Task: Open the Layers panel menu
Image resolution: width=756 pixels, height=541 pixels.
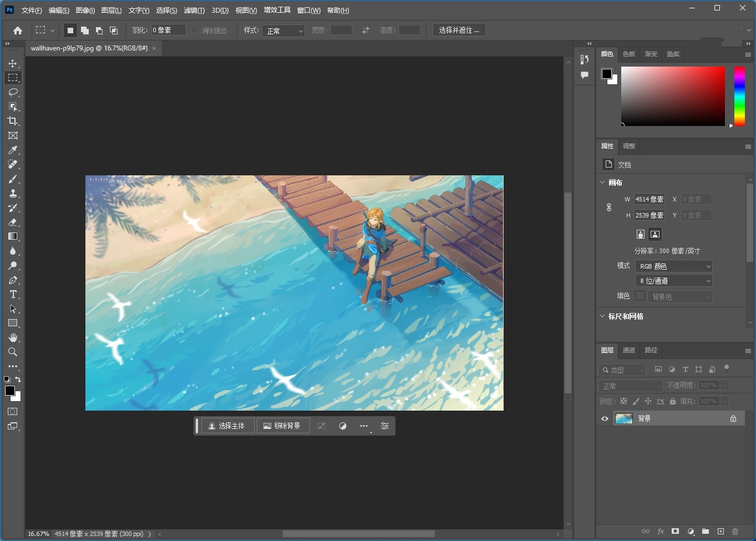Action: pos(748,351)
